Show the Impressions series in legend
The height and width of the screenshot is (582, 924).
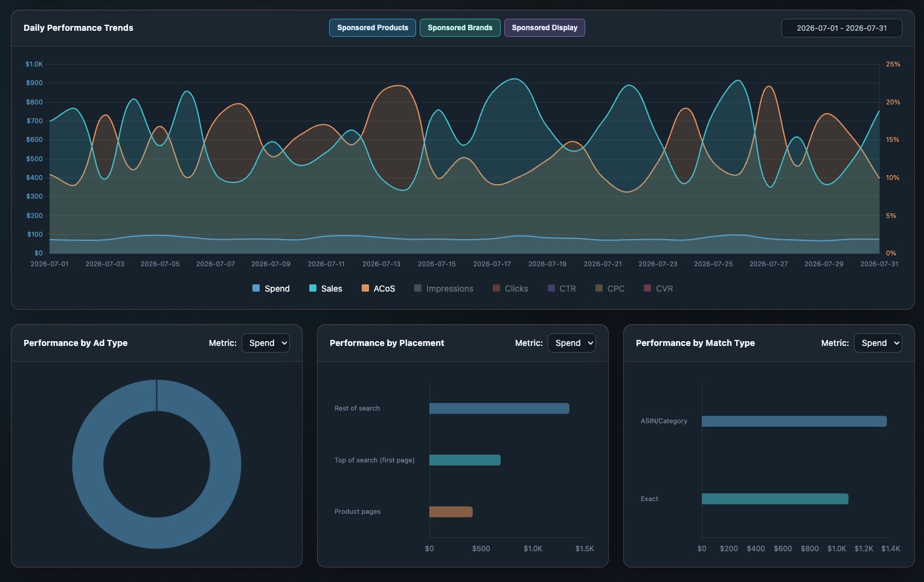[444, 289]
